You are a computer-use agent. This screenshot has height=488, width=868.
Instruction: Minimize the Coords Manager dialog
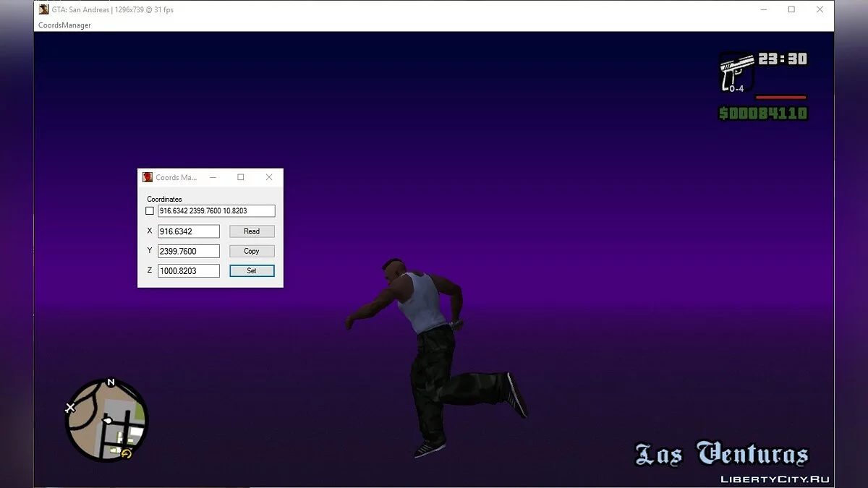[213, 177]
